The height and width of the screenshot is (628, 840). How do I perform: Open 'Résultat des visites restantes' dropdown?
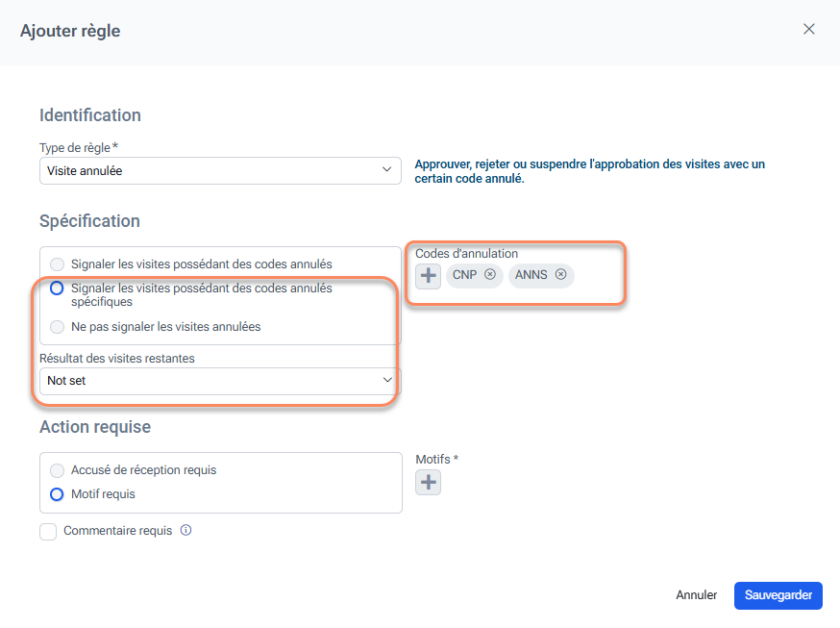pyautogui.click(x=219, y=381)
